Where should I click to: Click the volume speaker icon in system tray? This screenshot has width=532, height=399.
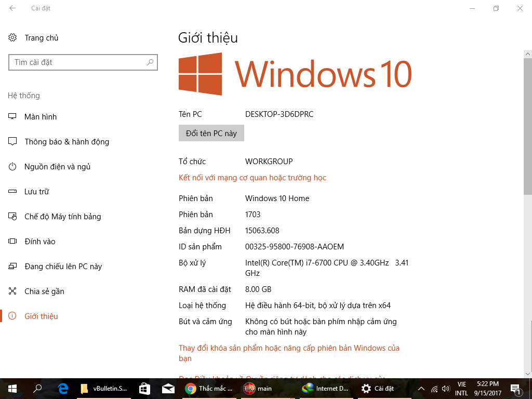point(445,389)
